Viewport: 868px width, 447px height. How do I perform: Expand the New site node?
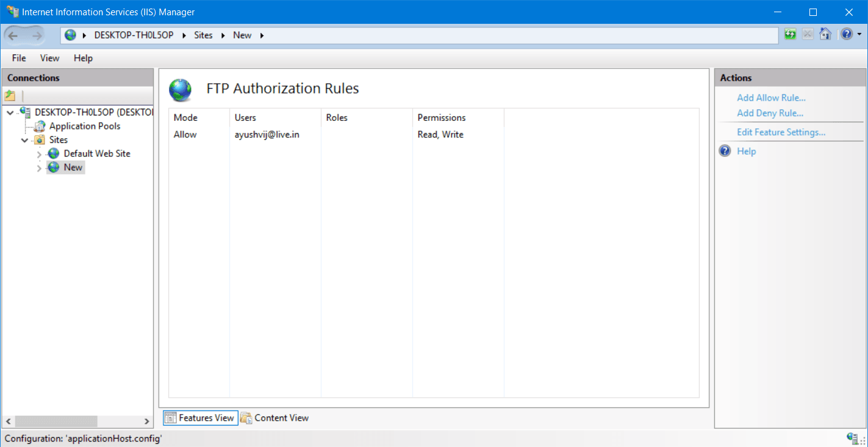(39, 168)
